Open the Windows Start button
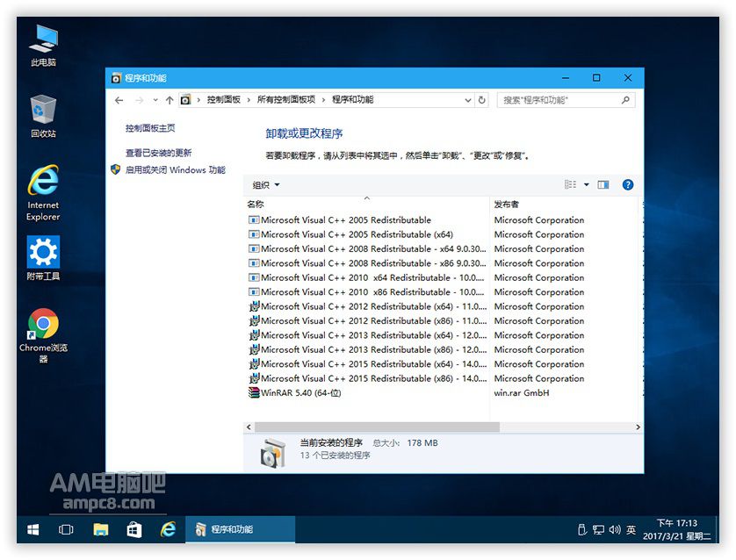The height and width of the screenshot is (560, 736). click(32, 530)
